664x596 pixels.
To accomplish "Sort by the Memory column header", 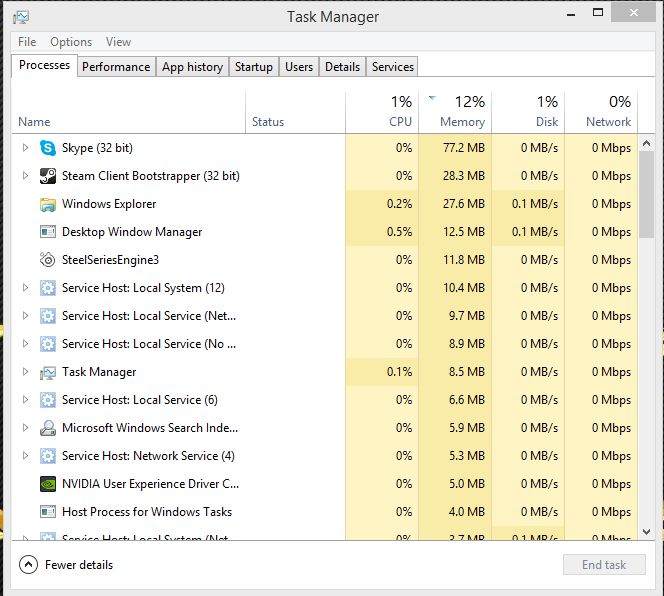I will point(455,112).
